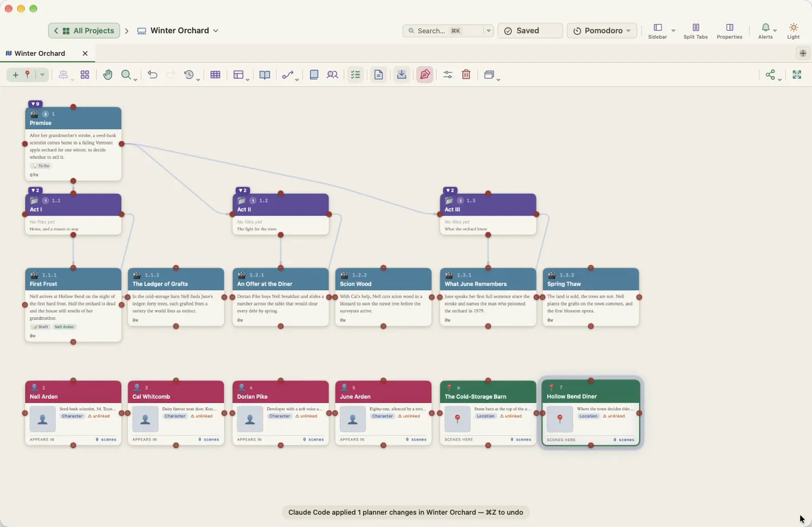Toggle the Light theme switch
This screenshot has height=527, width=812.
coord(793,31)
